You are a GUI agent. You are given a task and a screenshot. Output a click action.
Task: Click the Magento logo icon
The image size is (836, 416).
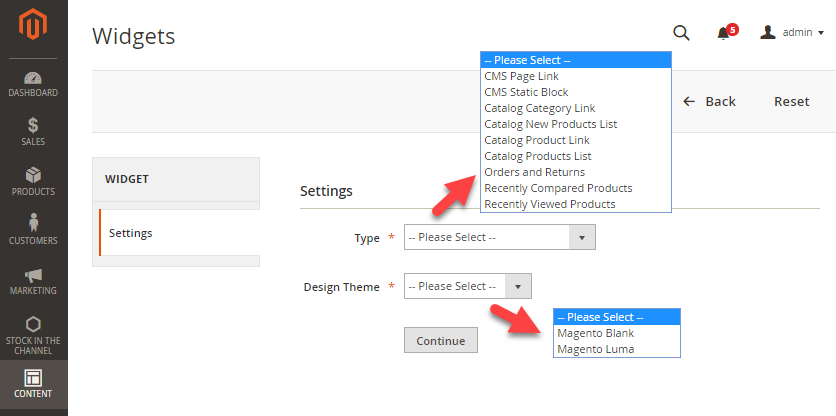[33, 27]
